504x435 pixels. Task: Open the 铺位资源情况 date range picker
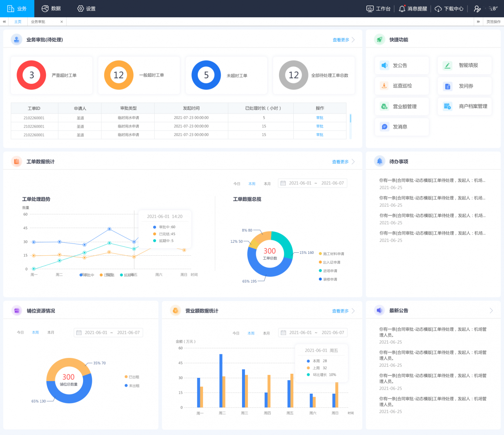pyautogui.click(x=108, y=332)
